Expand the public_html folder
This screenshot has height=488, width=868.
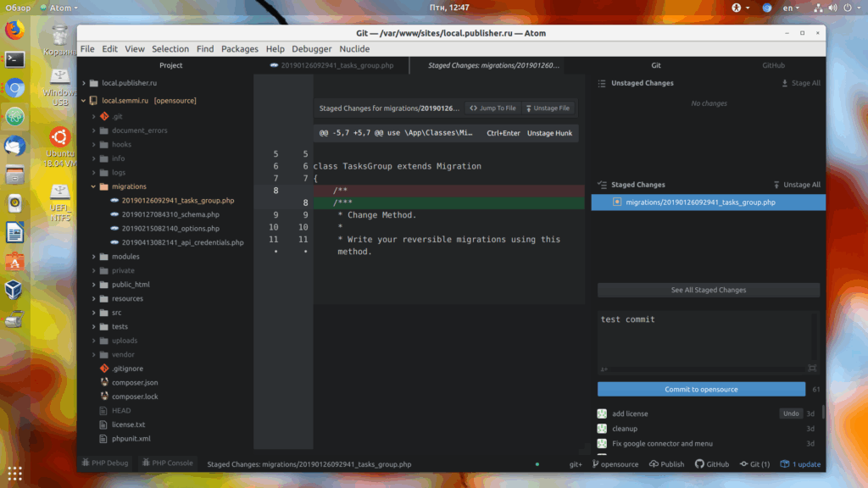point(94,285)
